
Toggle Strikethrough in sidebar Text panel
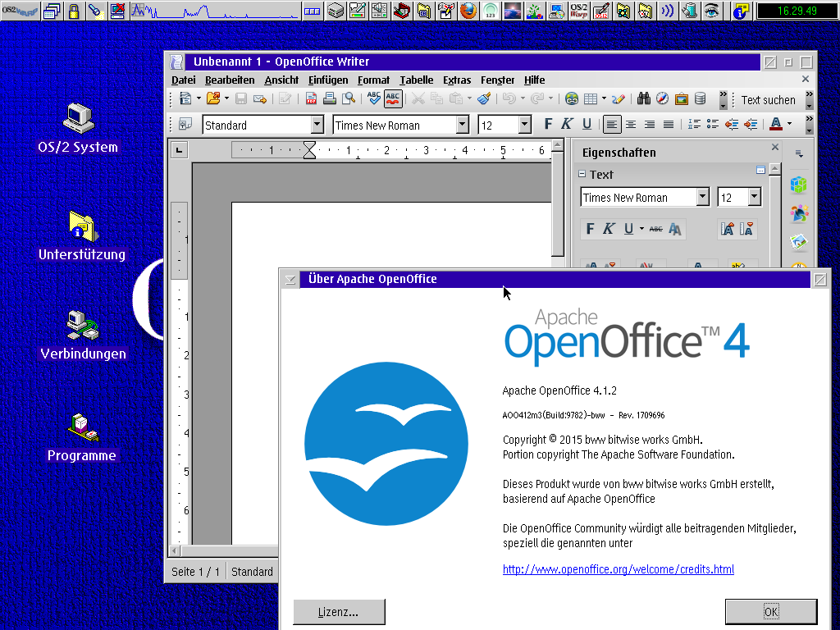tap(655, 230)
